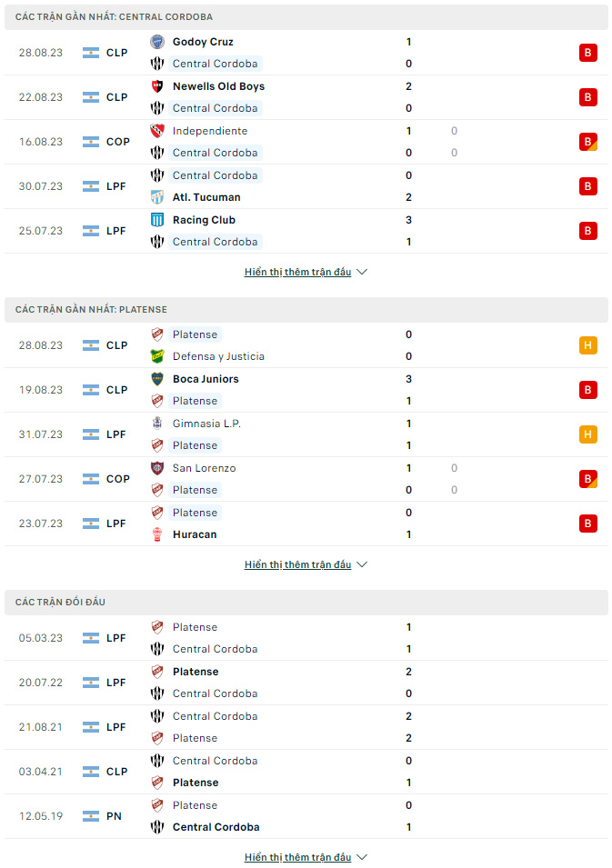Click the Racing Club logo

pyautogui.click(x=157, y=220)
